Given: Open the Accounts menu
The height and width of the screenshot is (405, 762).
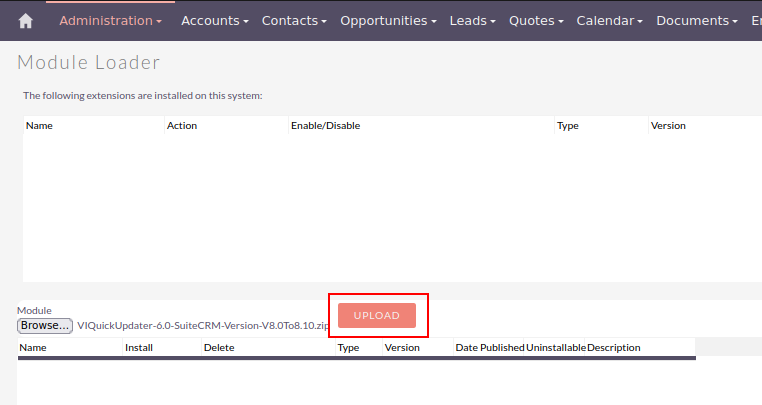Looking at the screenshot, I should (x=215, y=21).
